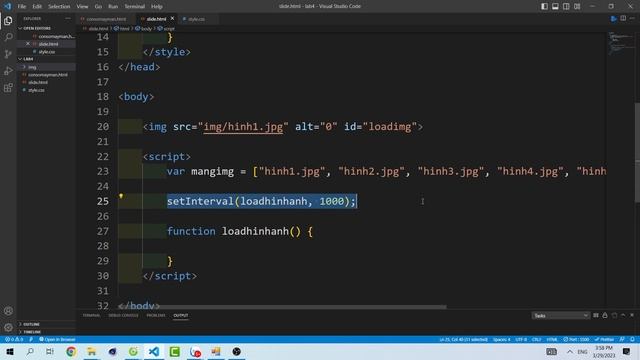Image resolution: width=640 pixels, height=360 pixels.
Task: Open slide.html in the LAB4 file tree
Action: 46,82
